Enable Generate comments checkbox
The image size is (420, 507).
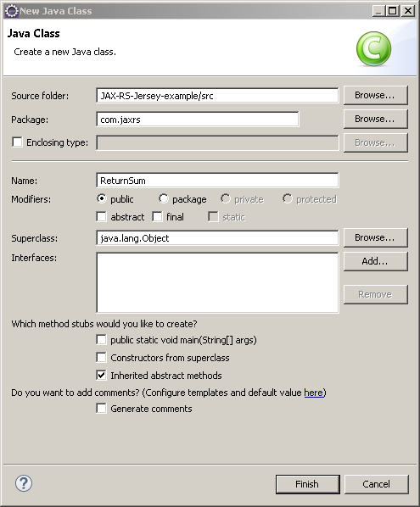click(101, 409)
